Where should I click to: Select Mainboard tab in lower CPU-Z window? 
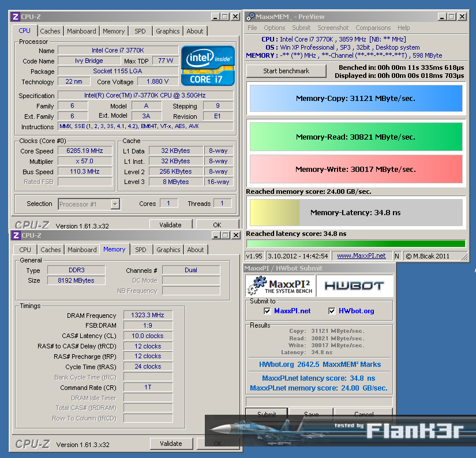tap(82, 250)
